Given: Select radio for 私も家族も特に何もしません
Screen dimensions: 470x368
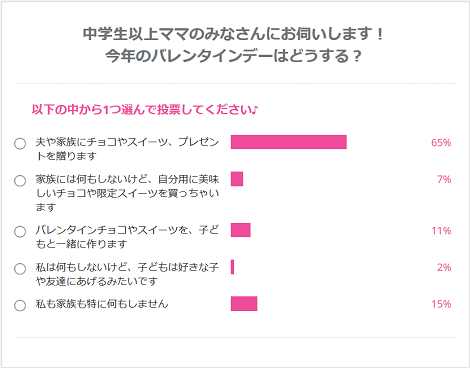Looking at the screenshot, I should [x=20, y=305].
